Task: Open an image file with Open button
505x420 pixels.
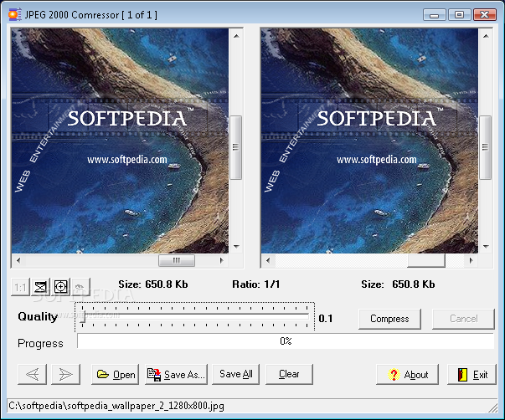Action: pos(116,374)
